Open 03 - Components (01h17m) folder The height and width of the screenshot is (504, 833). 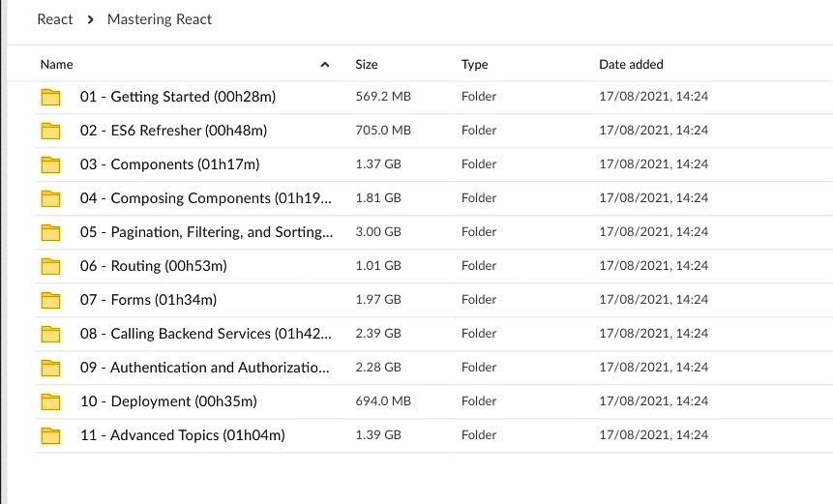coord(170,164)
